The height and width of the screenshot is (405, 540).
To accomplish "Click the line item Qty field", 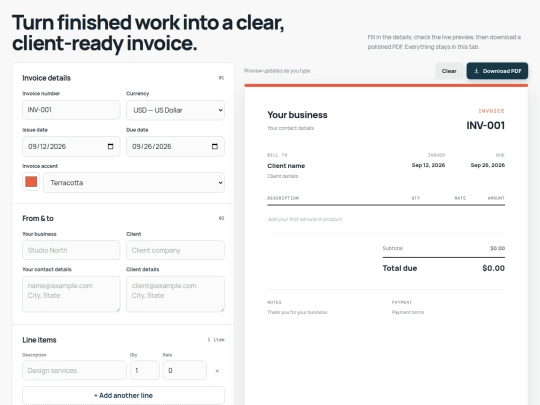I will (145, 370).
